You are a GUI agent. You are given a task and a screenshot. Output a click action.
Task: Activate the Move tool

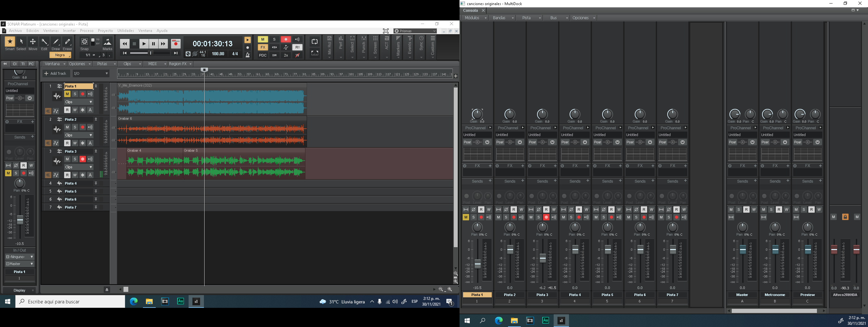pyautogui.click(x=33, y=42)
